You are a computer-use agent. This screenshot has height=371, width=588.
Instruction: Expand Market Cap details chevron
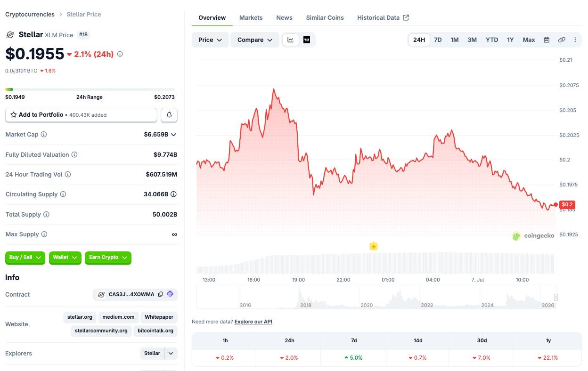[x=173, y=135]
